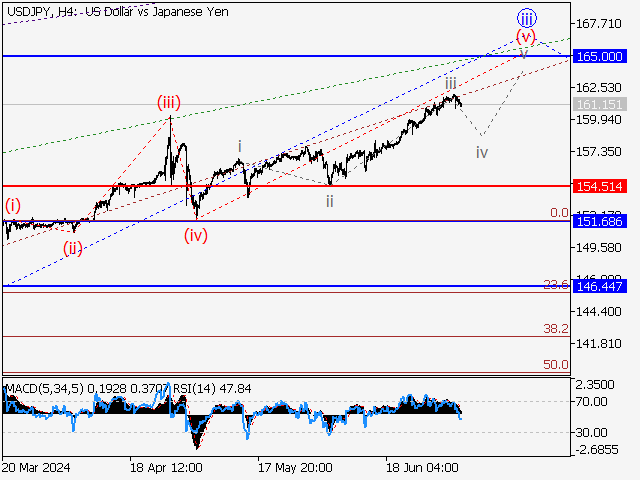
Task: Select the gray ii subwave label
Action: point(330,201)
